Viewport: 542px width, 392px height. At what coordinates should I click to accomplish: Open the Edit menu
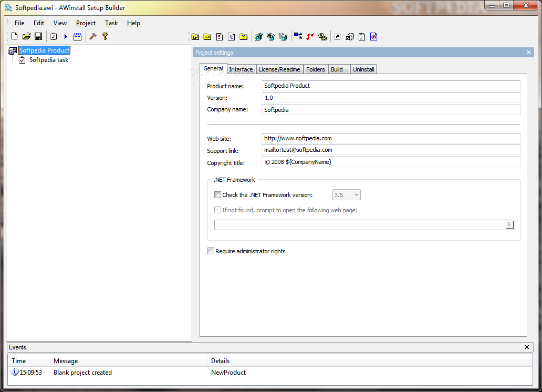(x=39, y=23)
